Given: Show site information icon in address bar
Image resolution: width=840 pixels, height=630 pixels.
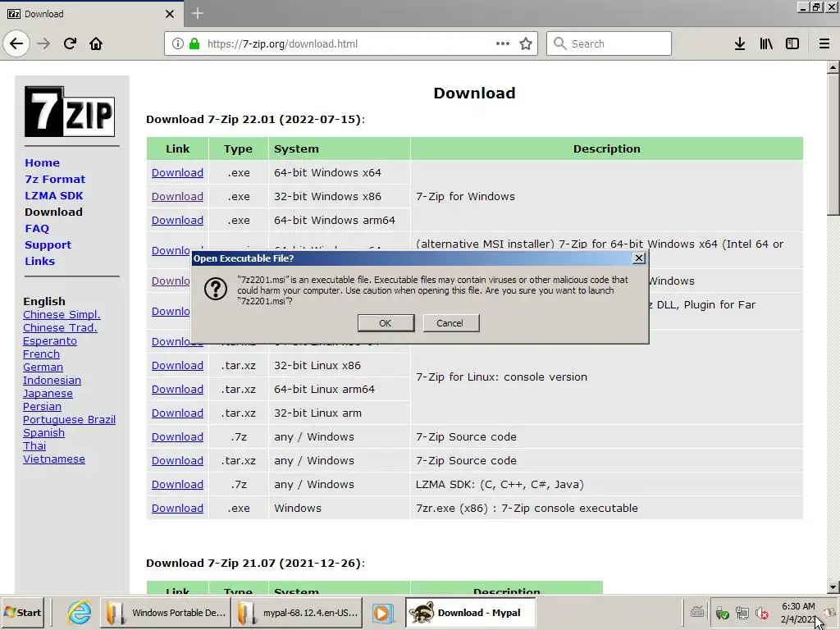Looking at the screenshot, I should [177, 43].
